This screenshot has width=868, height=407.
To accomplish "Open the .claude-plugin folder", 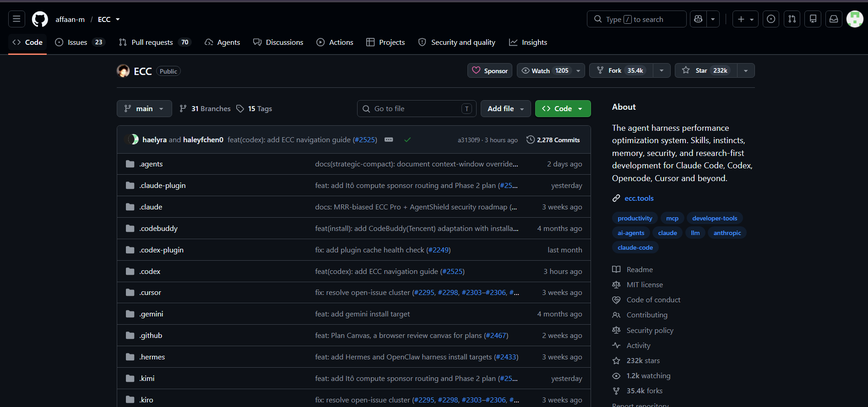I will [163, 185].
